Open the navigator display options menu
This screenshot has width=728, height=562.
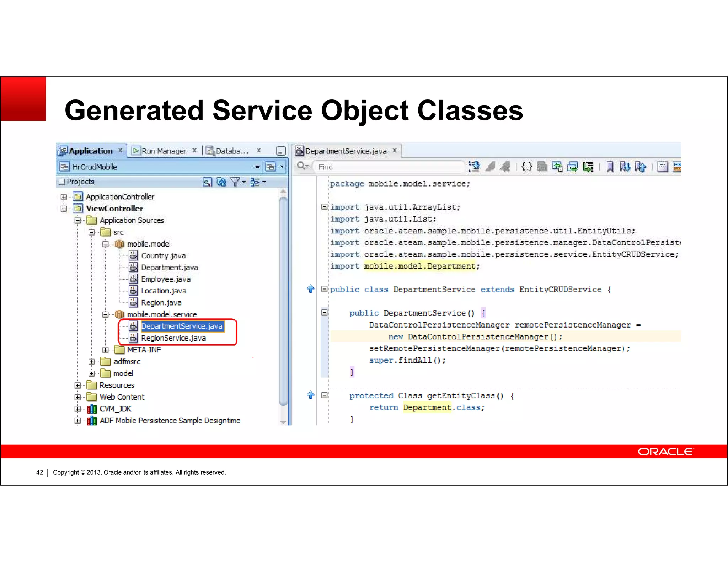pos(258,182)
